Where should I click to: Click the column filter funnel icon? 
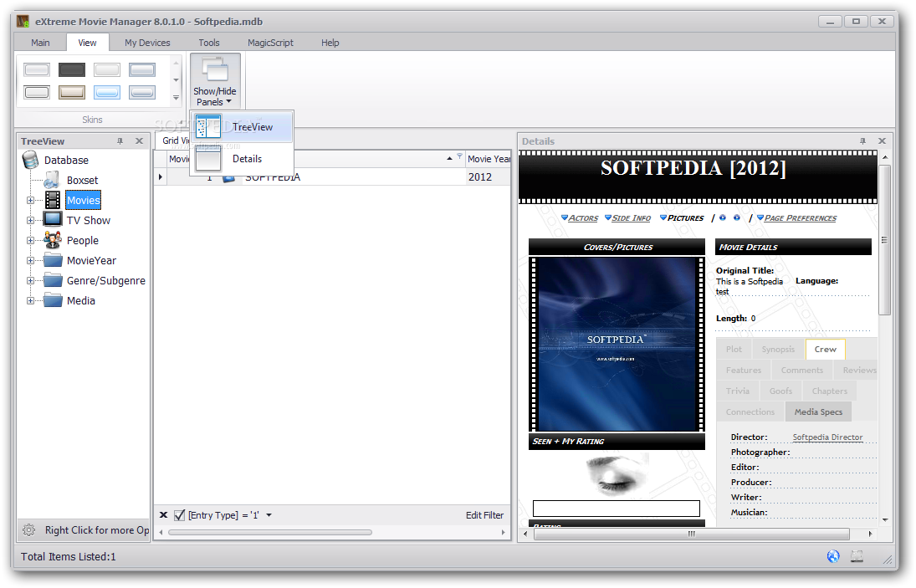(460, 156)
